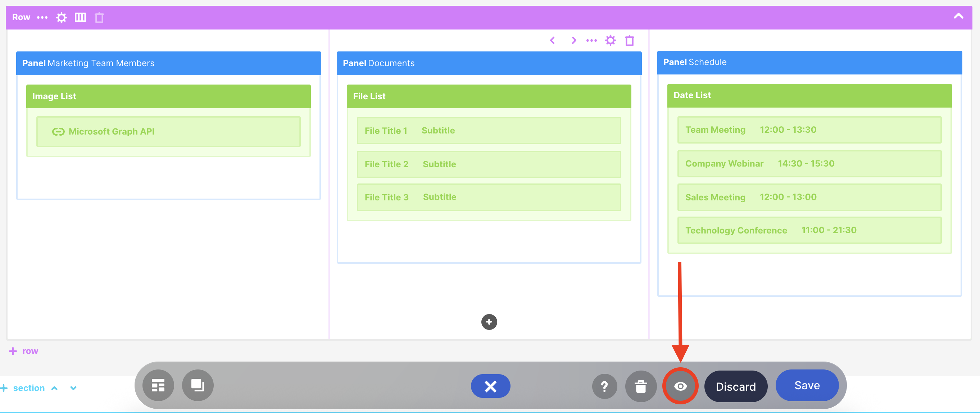Move section up with chevron
The image size is (980, 413).
(54, 388)
